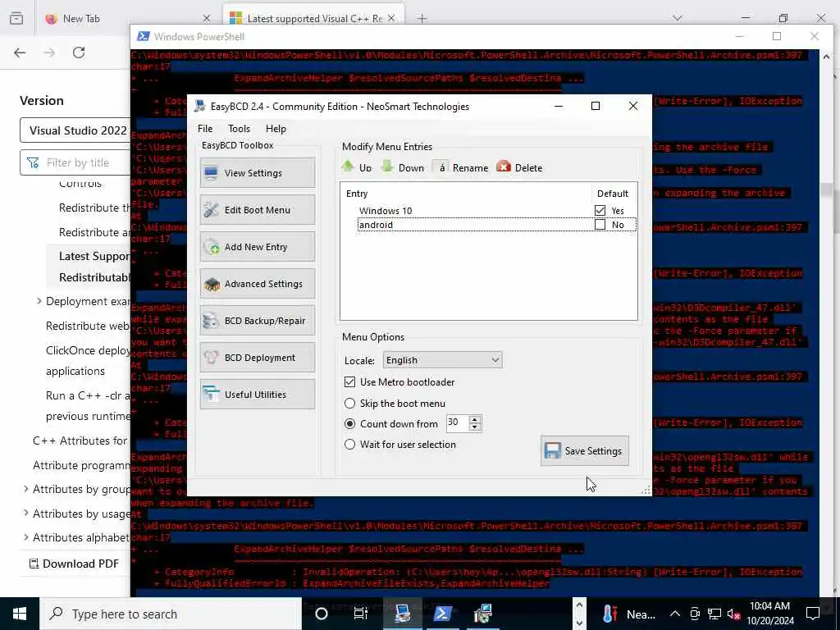
Task: Open BCD Backup/Repair section
Action: [x=257, y=321]
